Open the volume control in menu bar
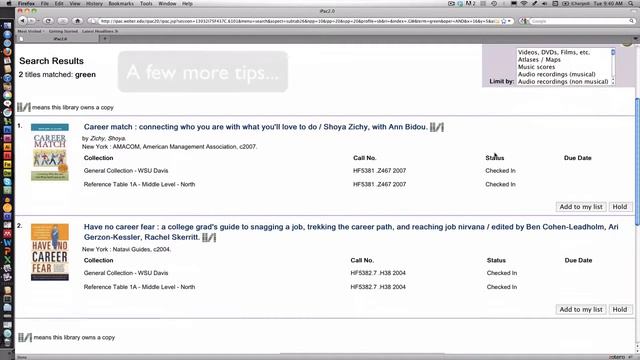Viewport: 640px width, 360px height. [x=544, y=3]
